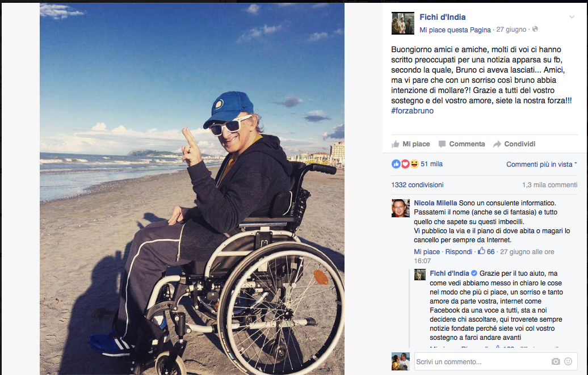Screen dimensions: 588x375
Task: Click the reaction emoji icons next to 51 mila
Action: [405, 164]
